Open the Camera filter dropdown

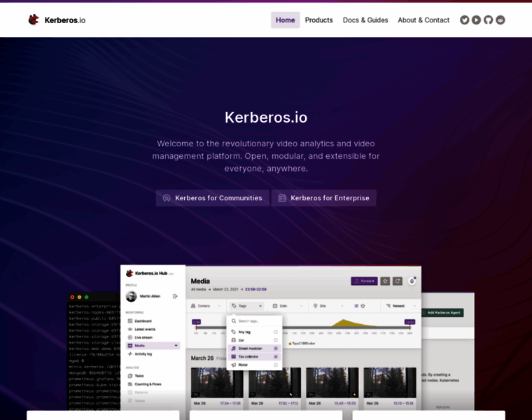(206, 306)
